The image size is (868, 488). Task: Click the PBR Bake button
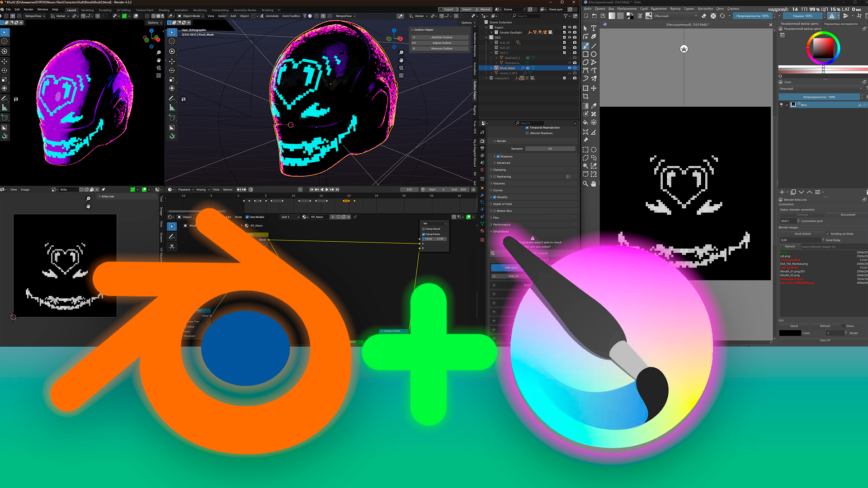point(511,268)
